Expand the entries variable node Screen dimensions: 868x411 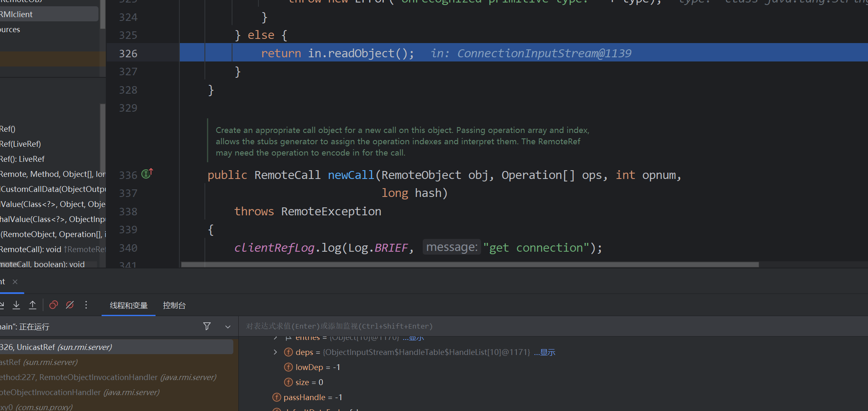(275, 338)
